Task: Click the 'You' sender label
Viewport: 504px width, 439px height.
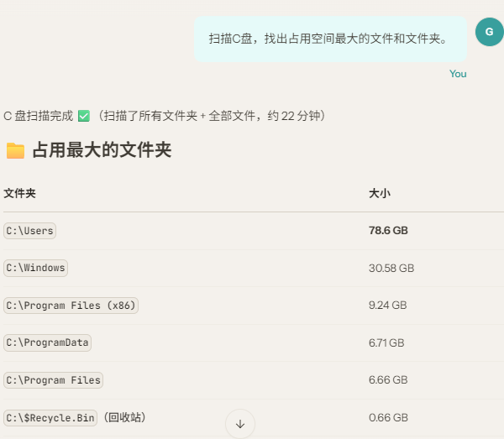Action: (458, 74)
